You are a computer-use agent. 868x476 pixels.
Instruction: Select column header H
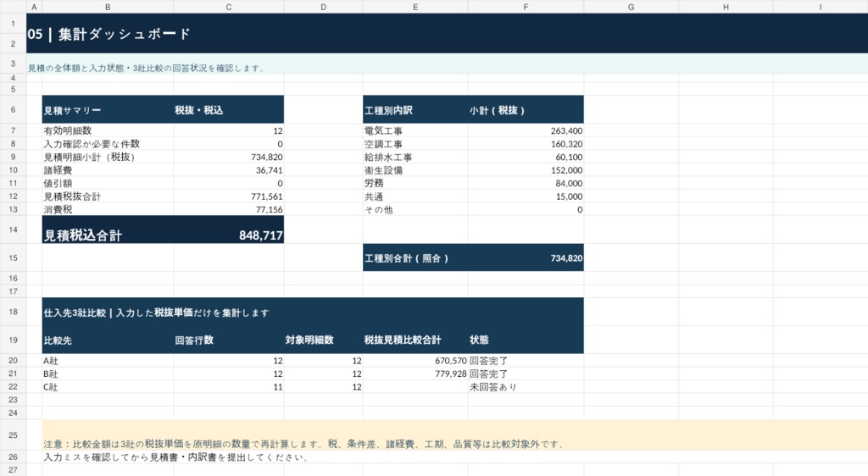[x=726, y=7]
